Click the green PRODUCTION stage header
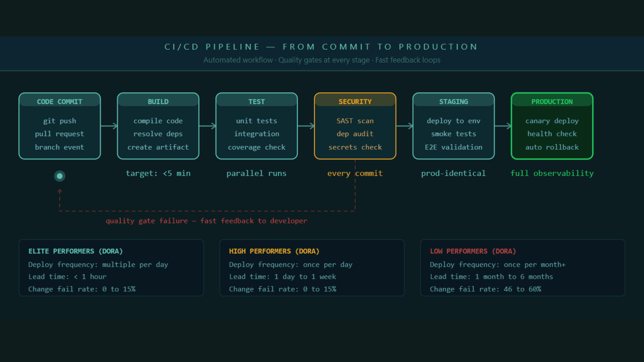The width and height of the screenshot is (644, 362). [552, 101]
